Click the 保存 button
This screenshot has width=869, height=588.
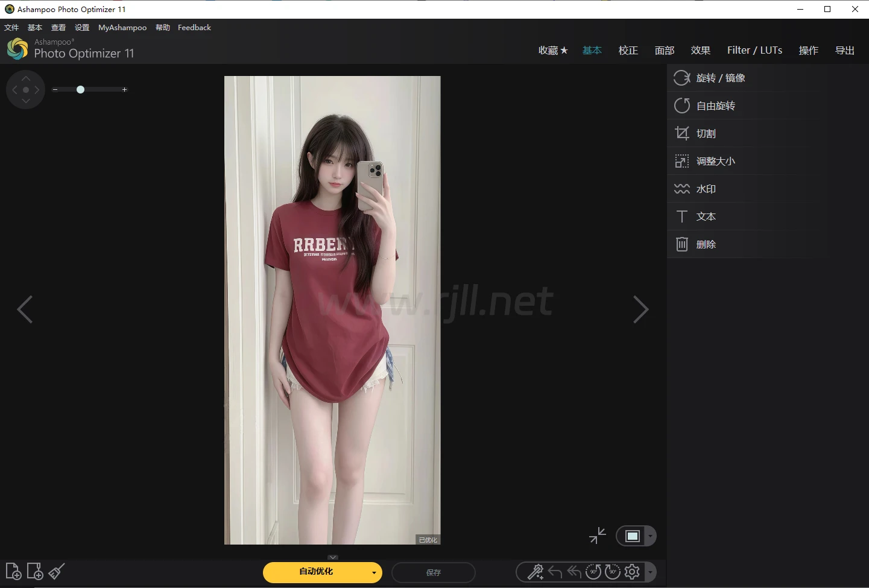pos(433,572)
